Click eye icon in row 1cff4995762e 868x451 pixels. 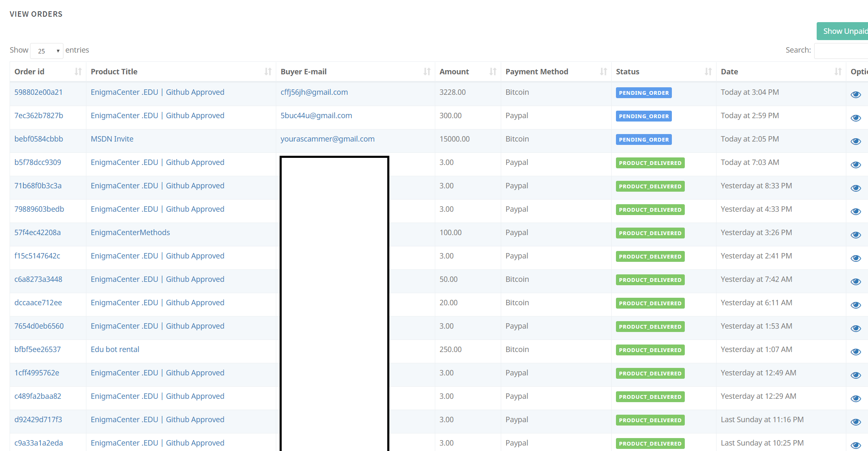click(x=855, y=375)
